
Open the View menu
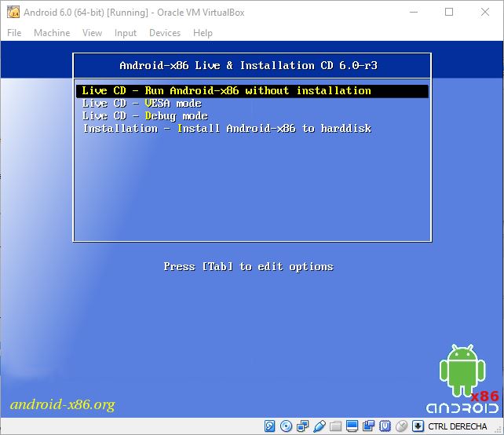93,33
